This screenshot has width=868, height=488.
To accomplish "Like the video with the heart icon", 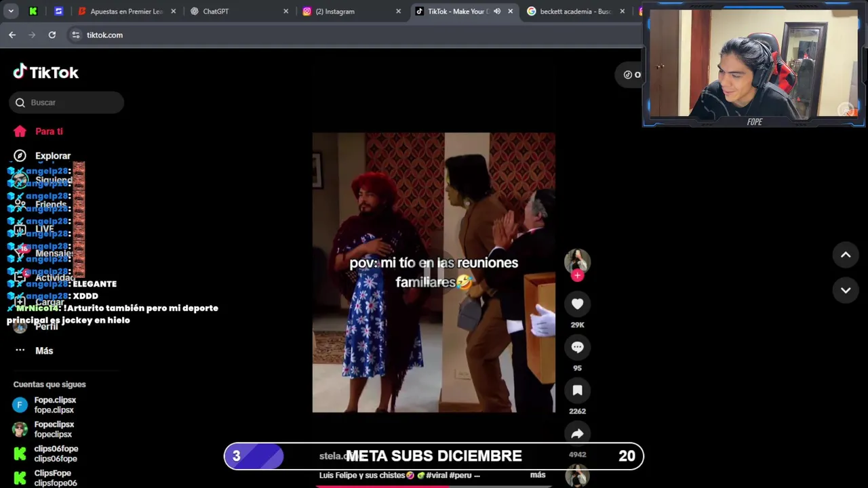I will 577,304.
